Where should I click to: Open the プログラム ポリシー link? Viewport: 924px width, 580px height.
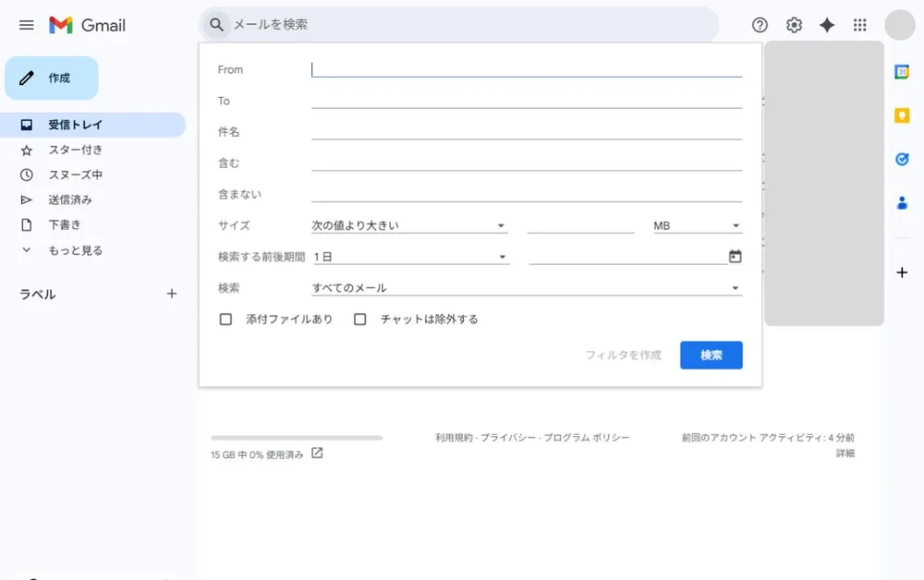point(587,438)
